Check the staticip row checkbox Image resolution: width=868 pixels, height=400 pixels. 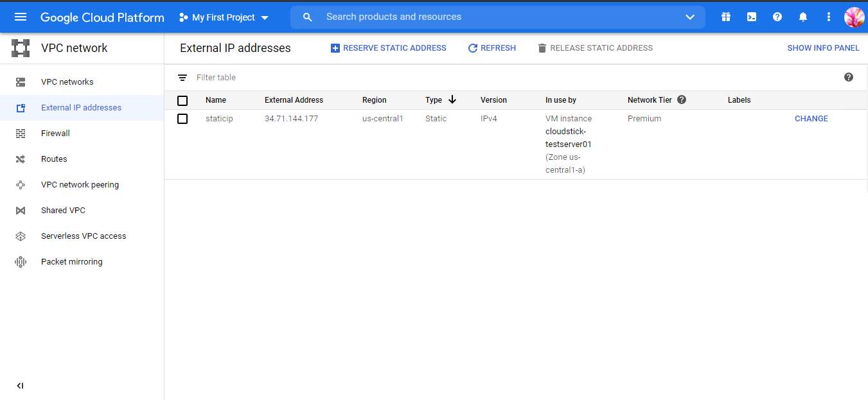click(x=182, y=119)
